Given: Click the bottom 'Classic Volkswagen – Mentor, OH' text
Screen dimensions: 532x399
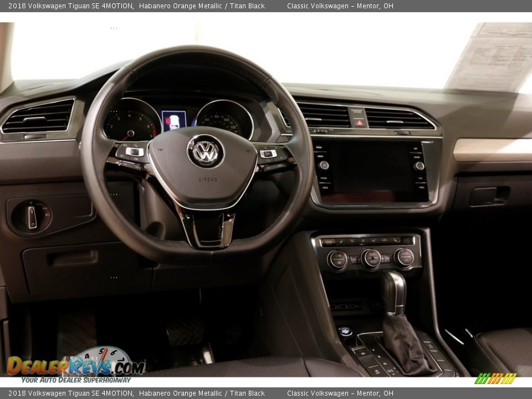Looking at the screenshot, I should coord(340,393).
